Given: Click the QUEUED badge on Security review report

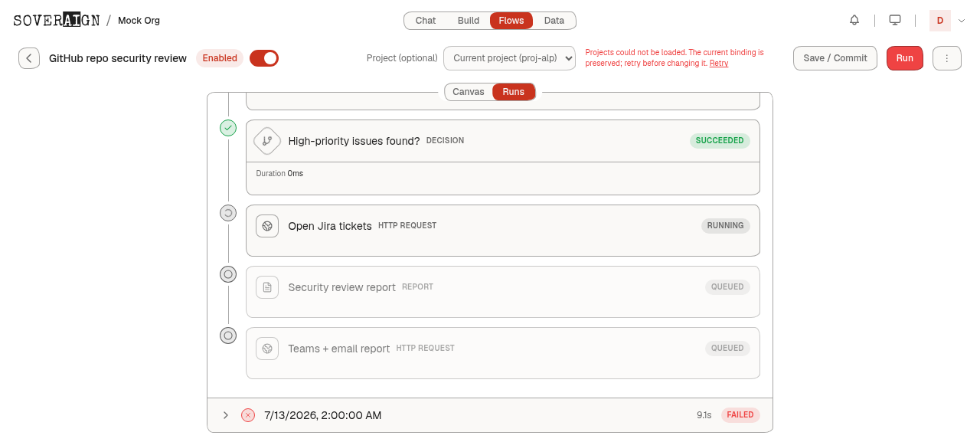Looking at the screenshot, I should [727, 287].
